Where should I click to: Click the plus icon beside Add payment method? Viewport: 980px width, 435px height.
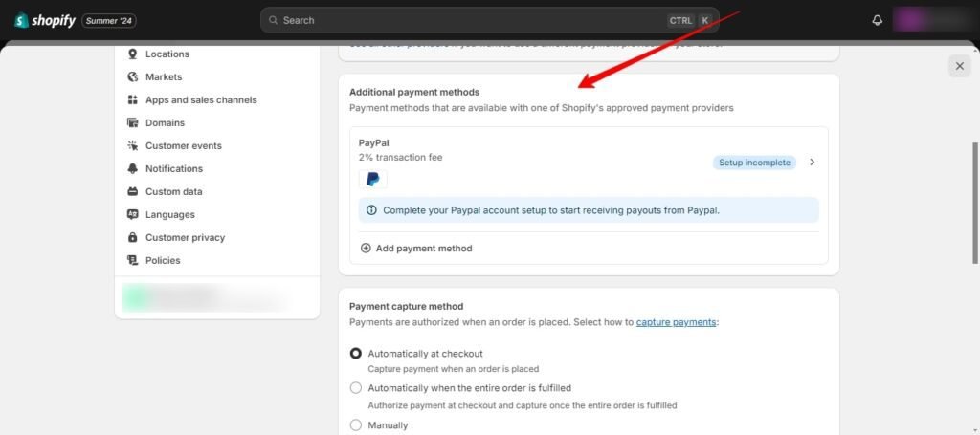pos(366,249)
